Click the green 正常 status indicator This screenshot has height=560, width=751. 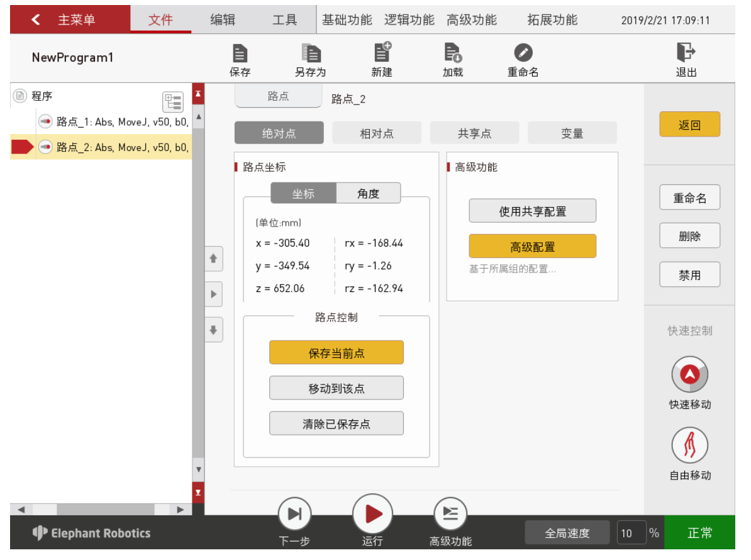[x=700, y=533]
